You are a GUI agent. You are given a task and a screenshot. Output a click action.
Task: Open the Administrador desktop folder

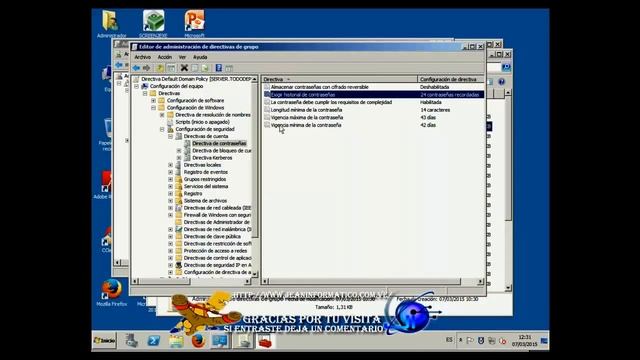pos(111,20)
